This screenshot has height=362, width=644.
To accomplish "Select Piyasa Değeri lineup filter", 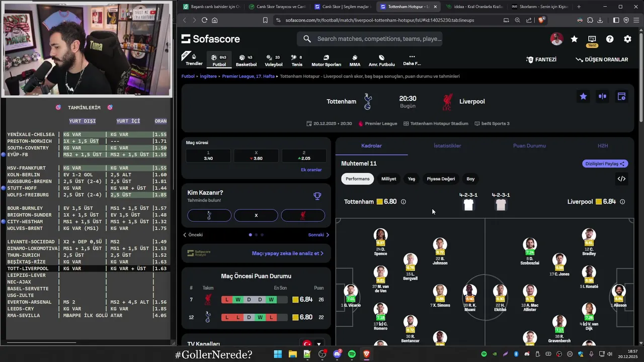I will [441, 179].
